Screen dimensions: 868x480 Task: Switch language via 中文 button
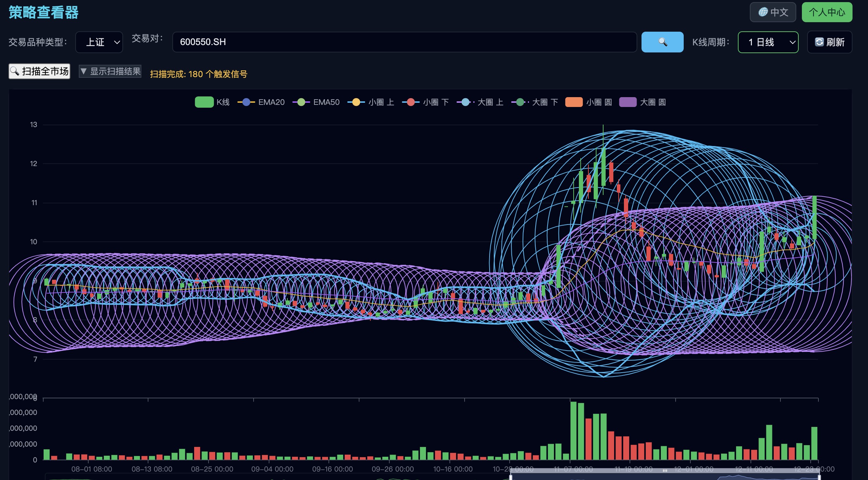point(779,12)
